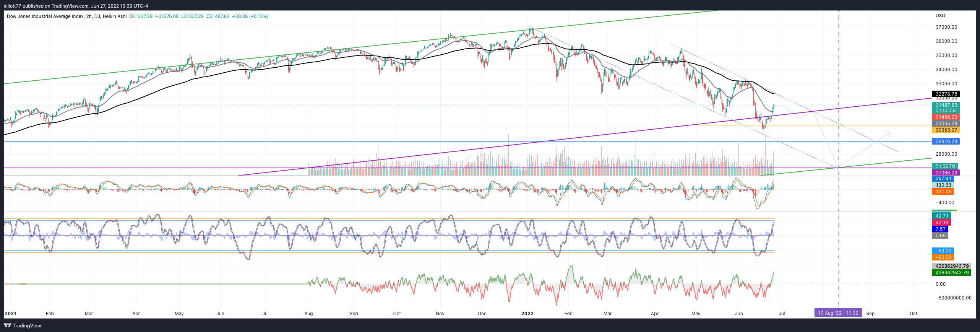This screenshot has height=332, width=980.
Task: Click the green 426362943.79 value tag
Action: tap(951, 273)
